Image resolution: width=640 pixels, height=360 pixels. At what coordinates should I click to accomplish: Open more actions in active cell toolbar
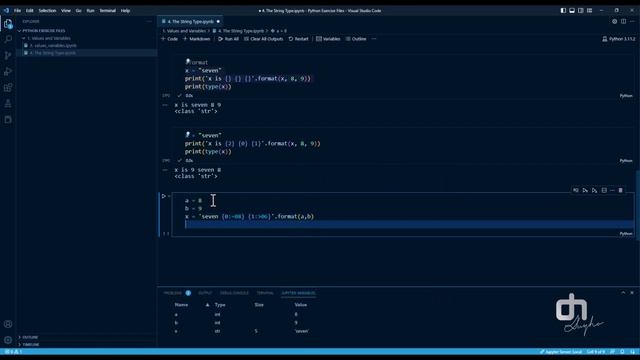[x=612, y=190]
